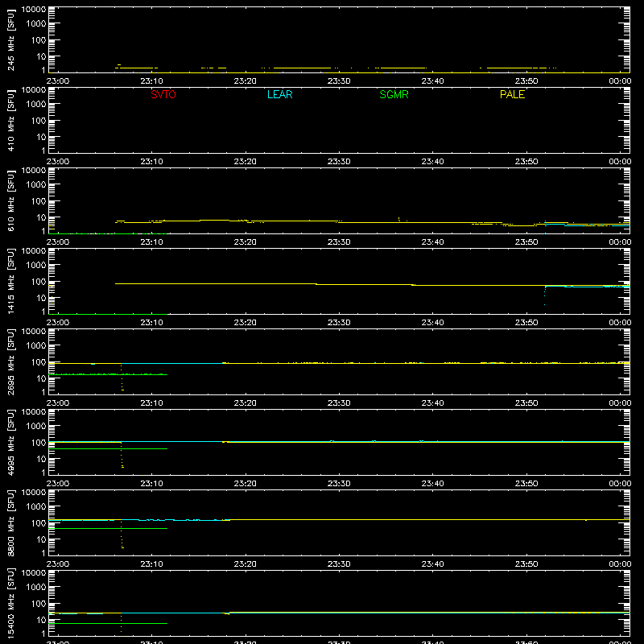The width and height of the screenshot is (644, 644).
Task: Click the 23:10 tick under the 410 MHz panel
Action: click(x=151, y=162)
